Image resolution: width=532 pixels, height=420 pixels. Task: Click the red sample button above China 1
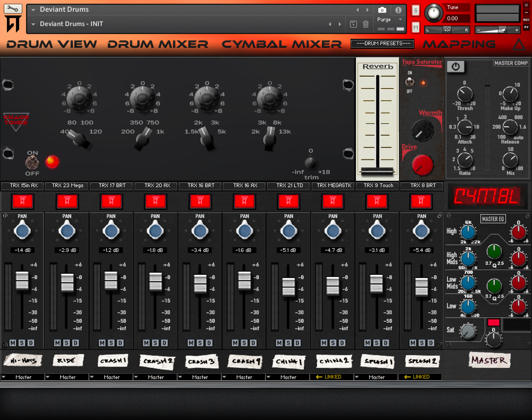click(x=288, y=201)
